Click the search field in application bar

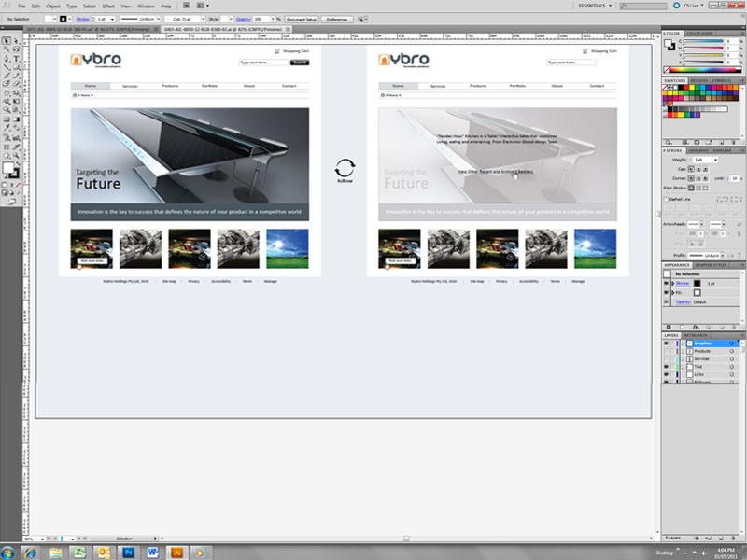click(643, 6)
